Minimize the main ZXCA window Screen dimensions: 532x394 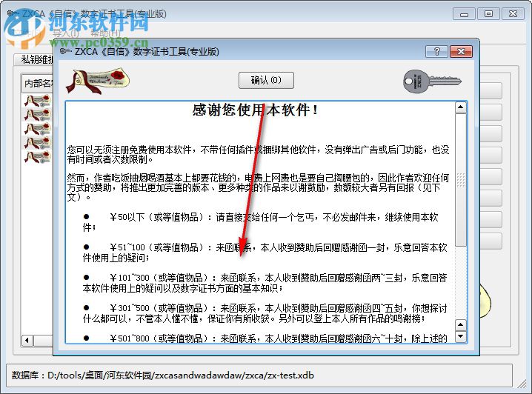(464, 14)
